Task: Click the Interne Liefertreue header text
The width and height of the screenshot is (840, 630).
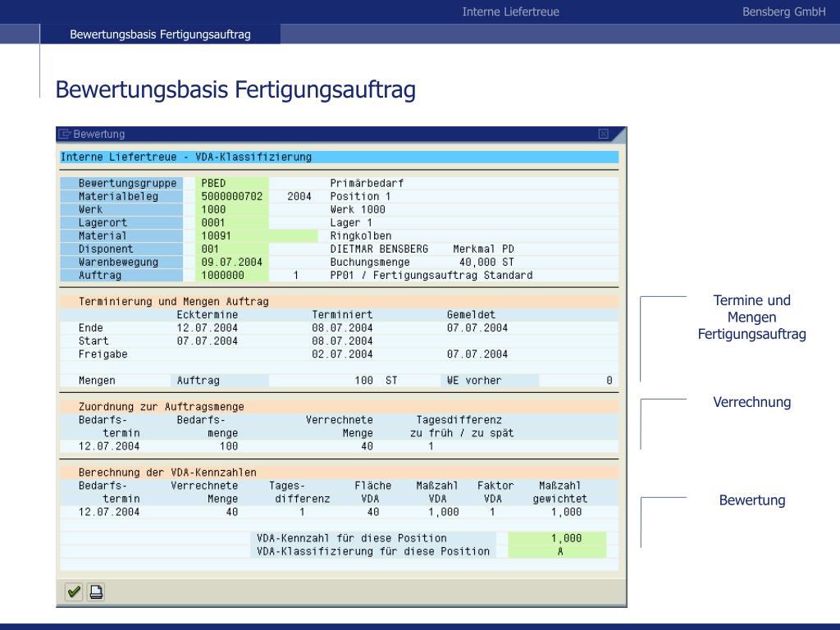Action: (510, 11)
